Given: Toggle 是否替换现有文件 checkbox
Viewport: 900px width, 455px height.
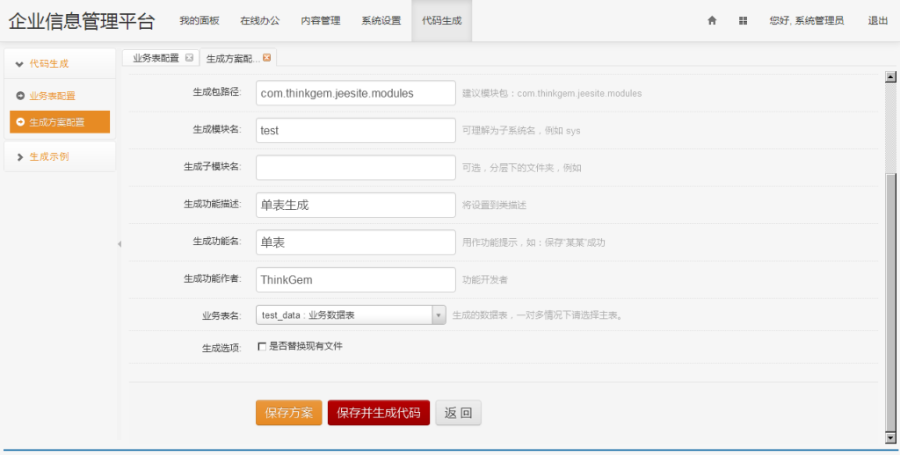Looking at the screenshot, I should pyautogui.click(x=262, y=347).
